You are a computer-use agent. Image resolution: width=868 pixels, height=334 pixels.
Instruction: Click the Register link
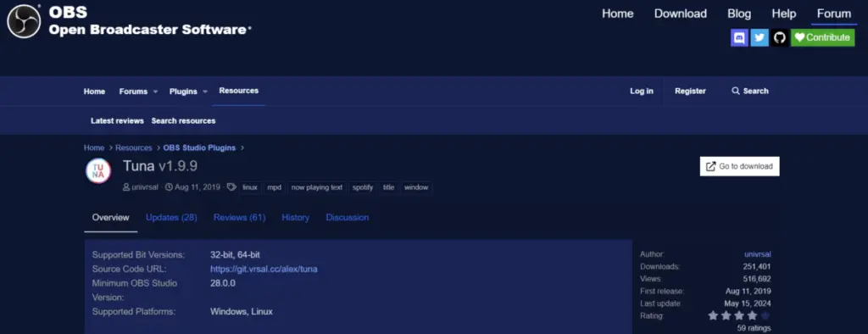click(x=690, y=91)
